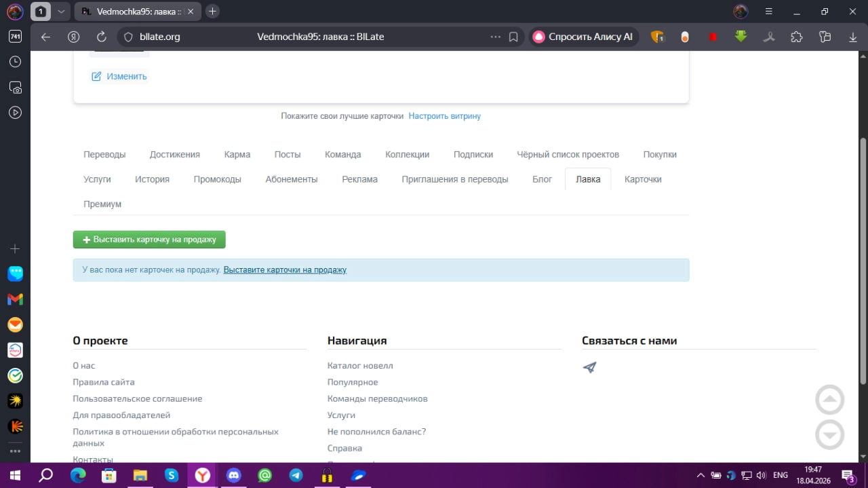Expand the tab list dropdown chevron
The width and height of the screenshot is (868, 488).
tap(61, 12)
